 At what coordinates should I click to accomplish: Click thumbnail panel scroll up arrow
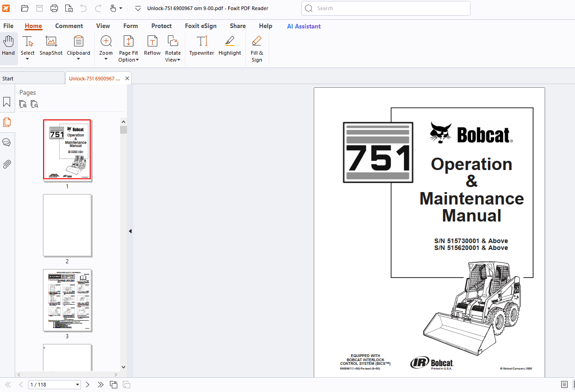pos(123,121)
